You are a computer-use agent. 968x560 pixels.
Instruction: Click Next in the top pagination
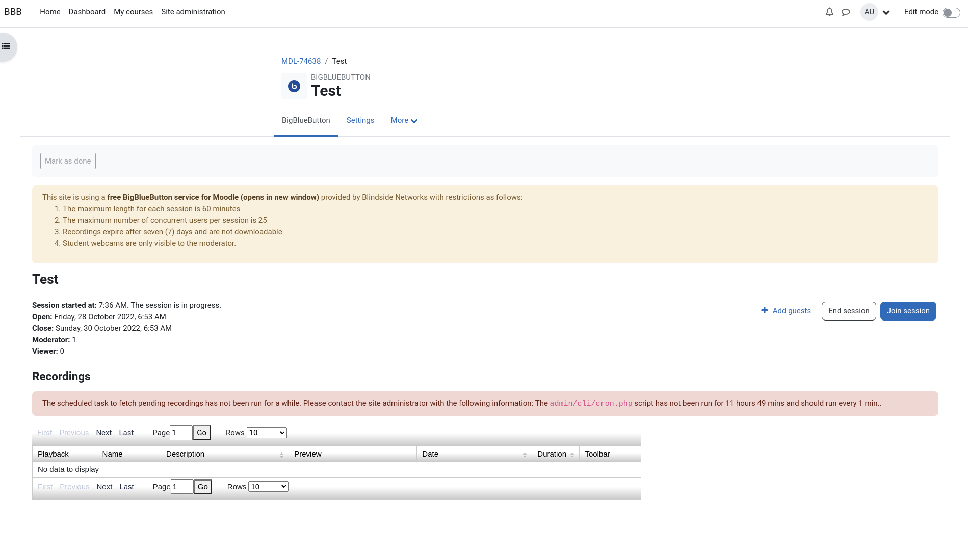coord(103,433)
